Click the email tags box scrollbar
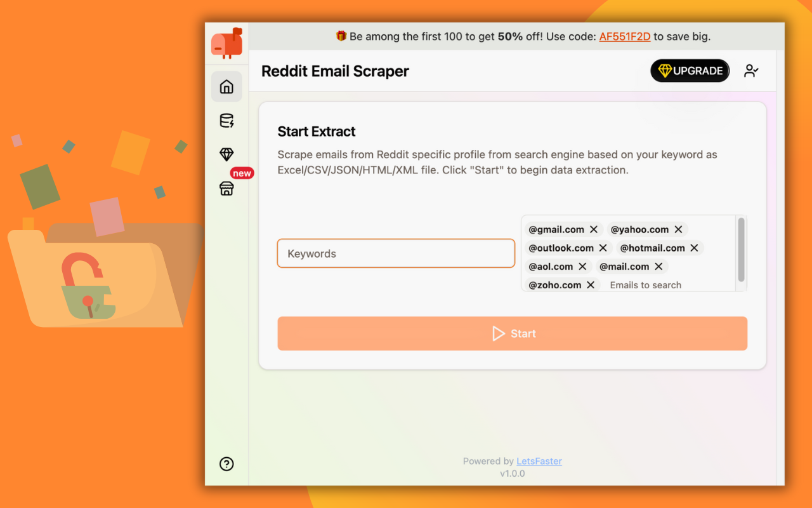Viewport: 812px width, 508px height. (740, 250)
